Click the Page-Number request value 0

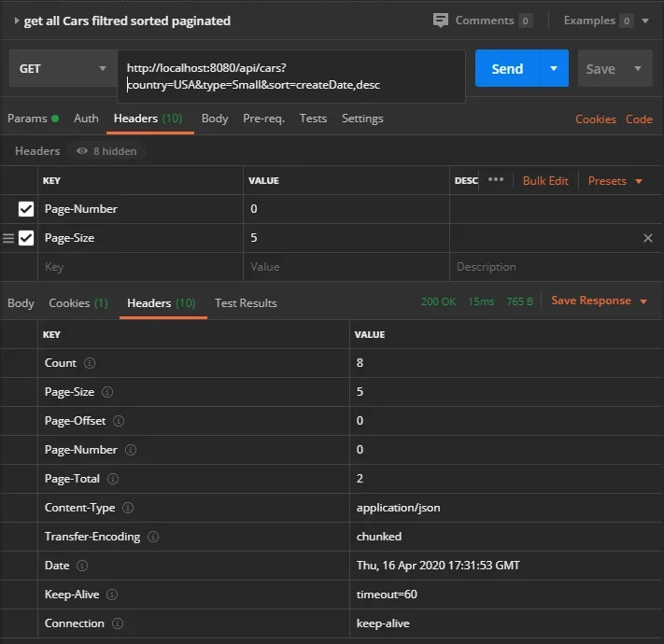[254, 209]
